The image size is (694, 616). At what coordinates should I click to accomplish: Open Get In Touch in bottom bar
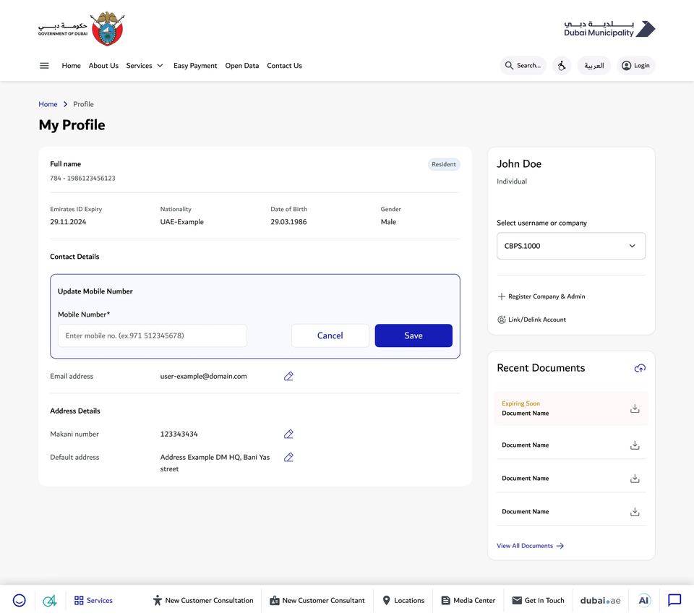(538, 601)
